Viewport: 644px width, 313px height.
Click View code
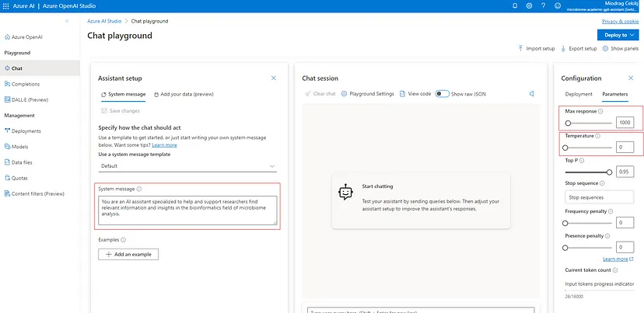click(x=415, y=94)
